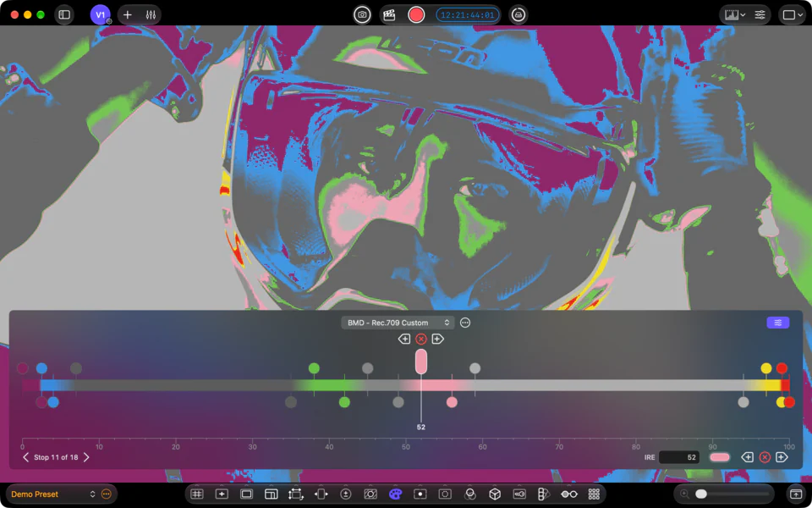Toggle the frame guides tool

(x=271, y=494)
